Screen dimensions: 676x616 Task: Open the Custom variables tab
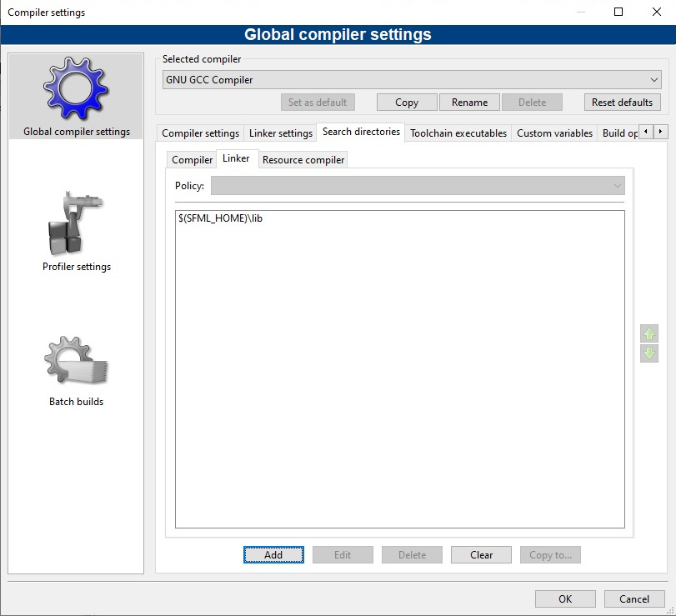[554, 133]
